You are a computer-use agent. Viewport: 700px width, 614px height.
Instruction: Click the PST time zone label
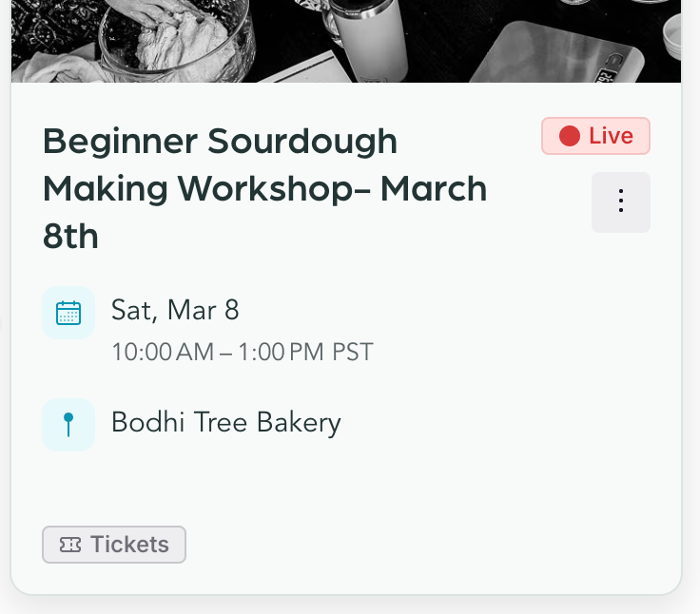353,353
